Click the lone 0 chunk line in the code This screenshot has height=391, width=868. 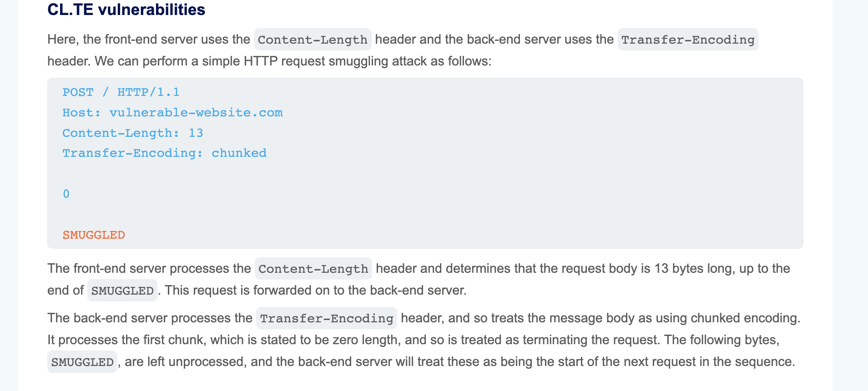click(x=66, y=194)
